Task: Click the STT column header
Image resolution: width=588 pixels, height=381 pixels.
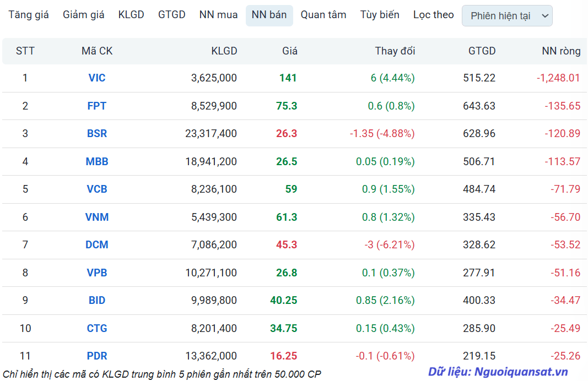Action: pos(25,51)
